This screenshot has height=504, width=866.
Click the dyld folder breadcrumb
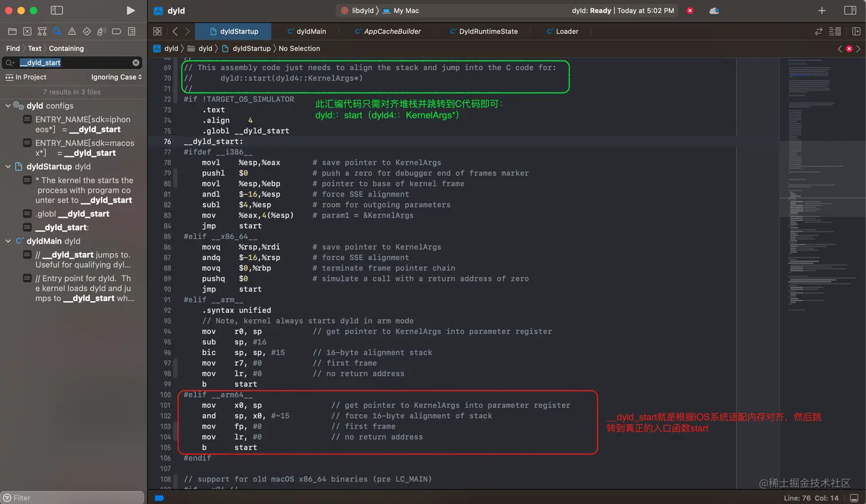[x=200, y=49]
